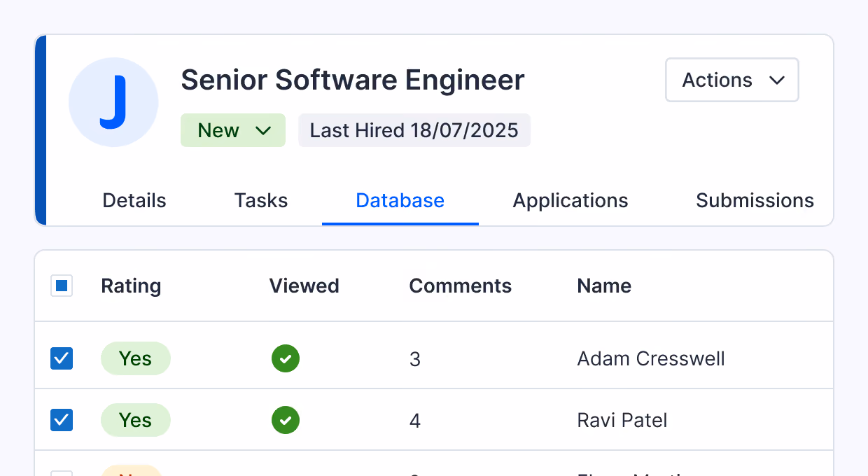Sort by the Comments column header

tap(461, 286)
